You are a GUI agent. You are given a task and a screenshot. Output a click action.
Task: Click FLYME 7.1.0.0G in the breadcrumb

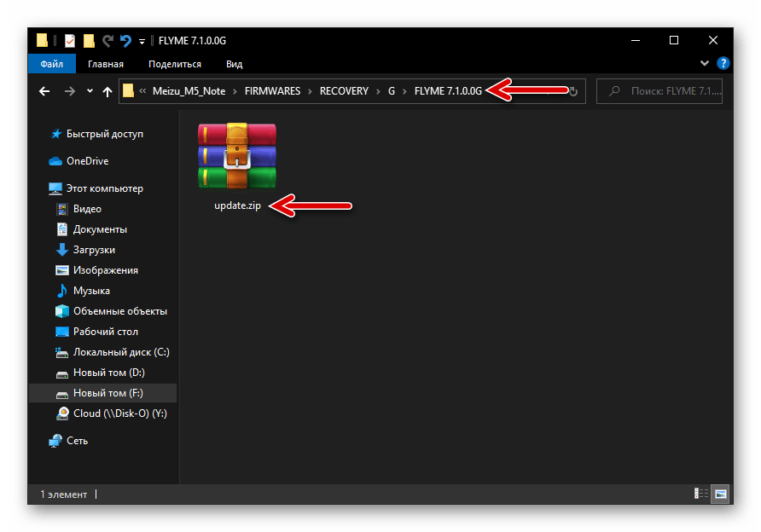(448, 91)
